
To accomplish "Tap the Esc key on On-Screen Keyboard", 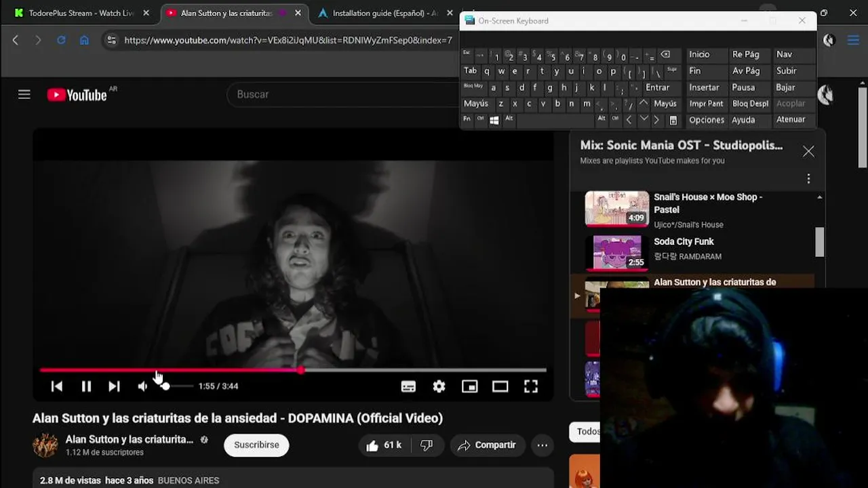I will (467, 54).
